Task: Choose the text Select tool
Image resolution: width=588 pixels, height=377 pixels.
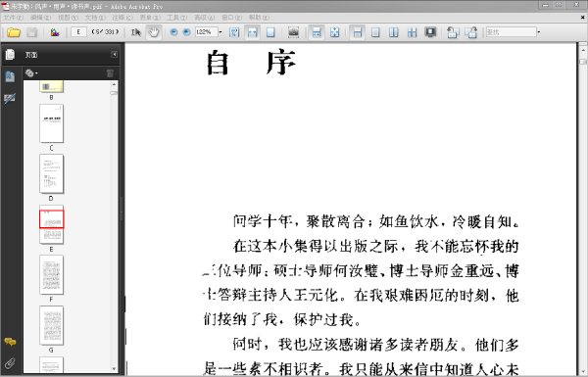Action: pyautogui.click(x=136, y=32)
